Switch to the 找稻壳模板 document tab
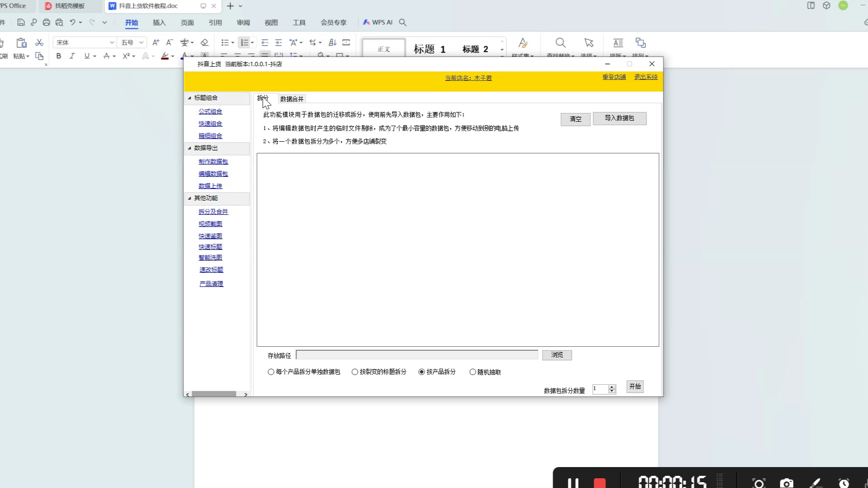868x488 pixels. (x=70, y=6)
